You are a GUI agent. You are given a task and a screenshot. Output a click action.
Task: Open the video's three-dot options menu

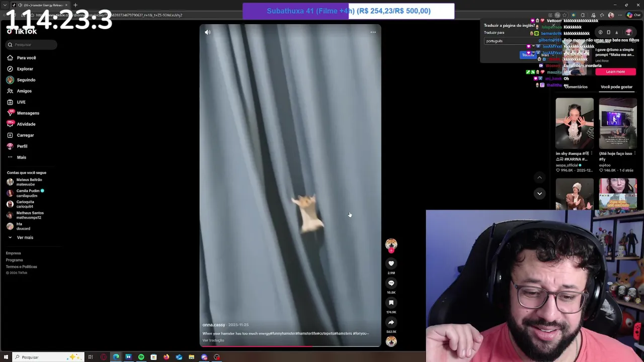(373, 32)
